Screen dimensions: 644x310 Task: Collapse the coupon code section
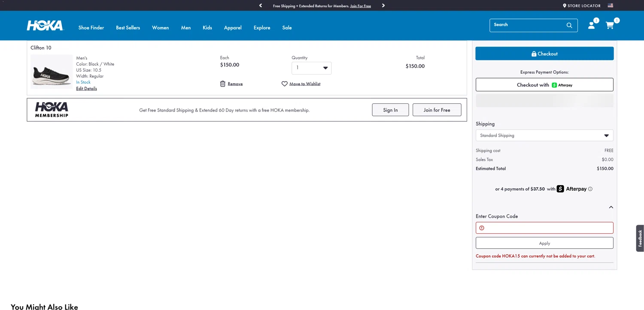click(611, 207)
